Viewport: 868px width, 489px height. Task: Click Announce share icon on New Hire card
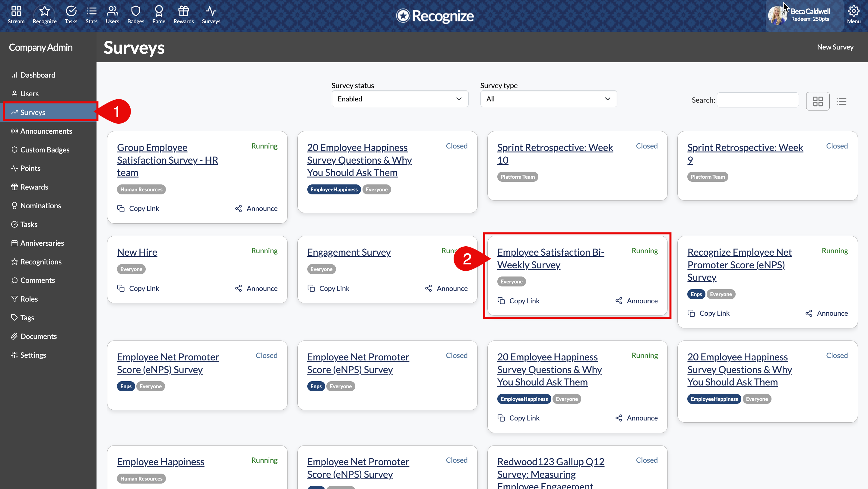[x=238, y=288]
